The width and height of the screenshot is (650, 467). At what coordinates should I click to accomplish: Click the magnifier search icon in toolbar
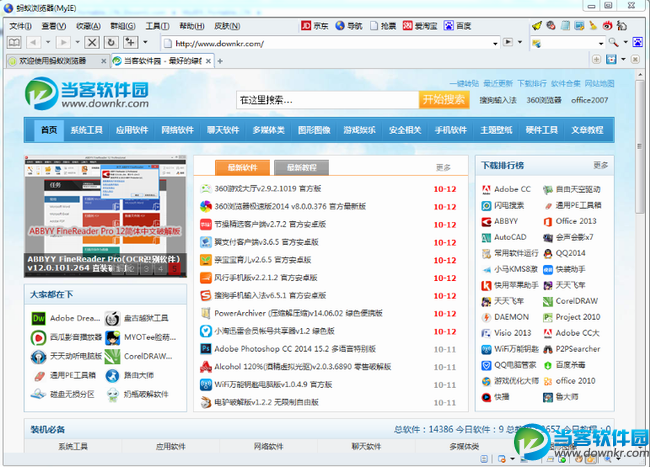click(613, 42)
